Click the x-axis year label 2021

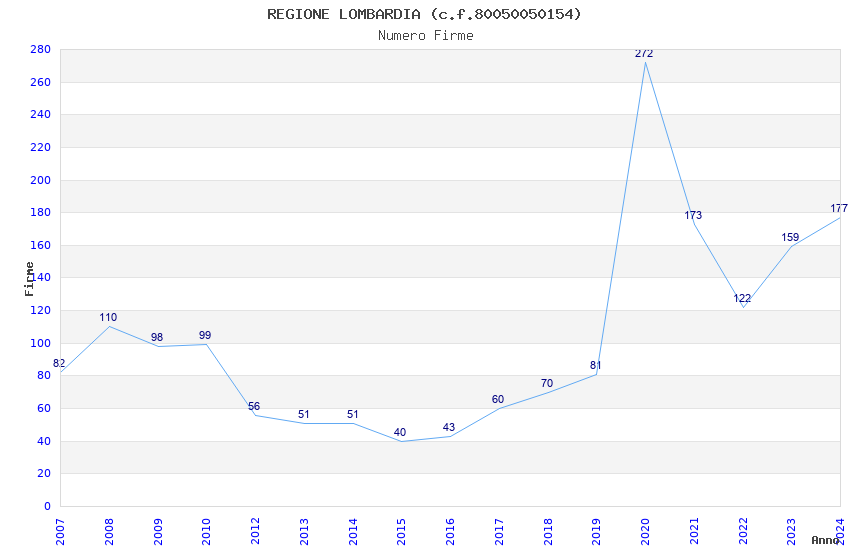694,532
